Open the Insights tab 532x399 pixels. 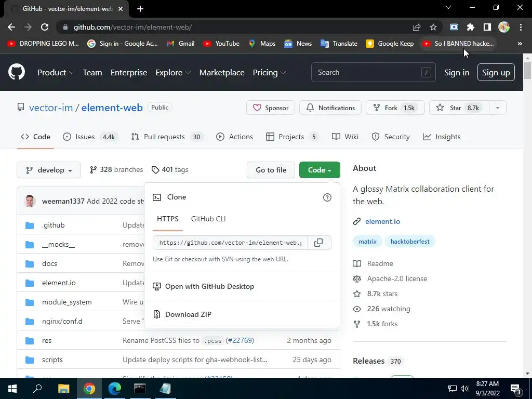(x=442, y=137)
